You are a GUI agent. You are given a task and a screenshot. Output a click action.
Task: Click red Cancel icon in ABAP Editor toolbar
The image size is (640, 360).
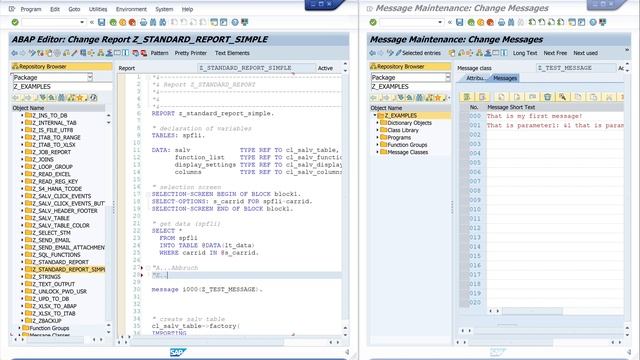pos(132,22)
